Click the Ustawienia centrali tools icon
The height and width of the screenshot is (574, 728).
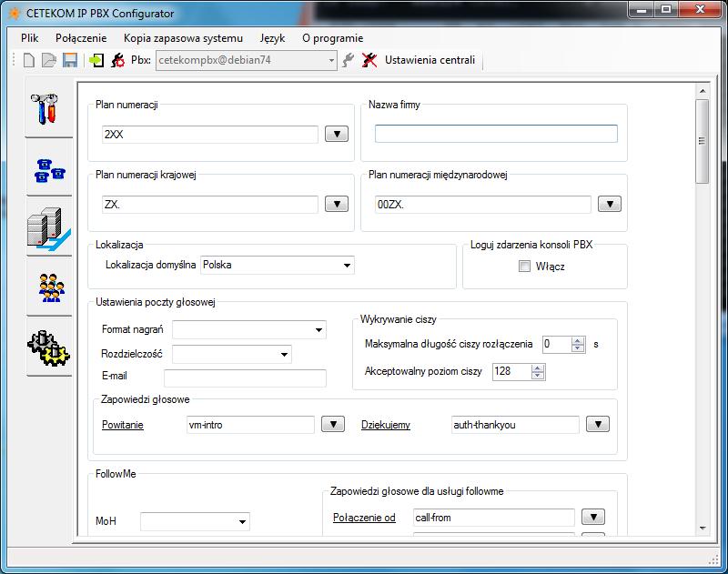369,60
